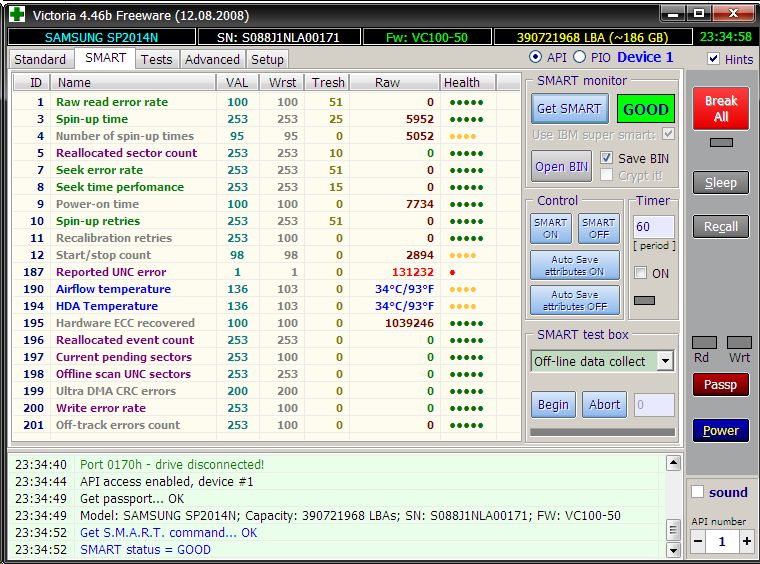
Task: Select the Raw read error rate row
Action: pos(266,102)
